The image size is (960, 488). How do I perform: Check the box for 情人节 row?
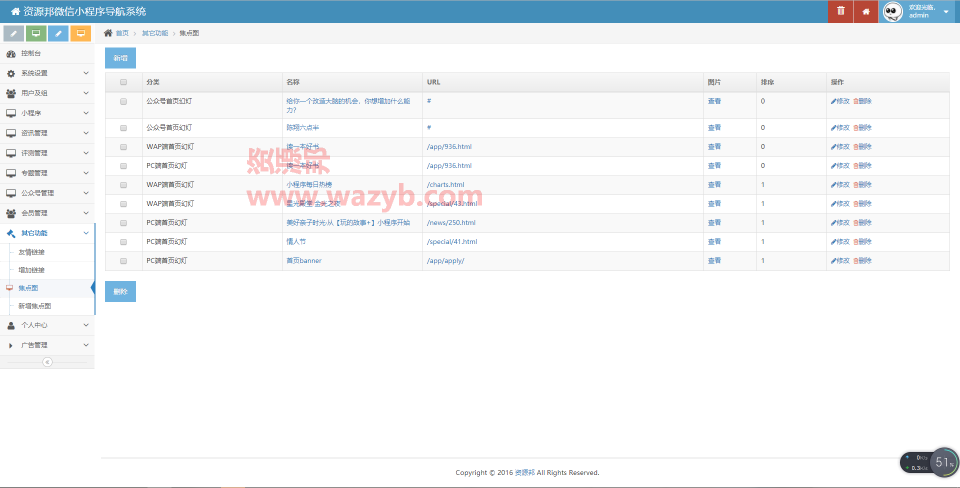[124, 242]
